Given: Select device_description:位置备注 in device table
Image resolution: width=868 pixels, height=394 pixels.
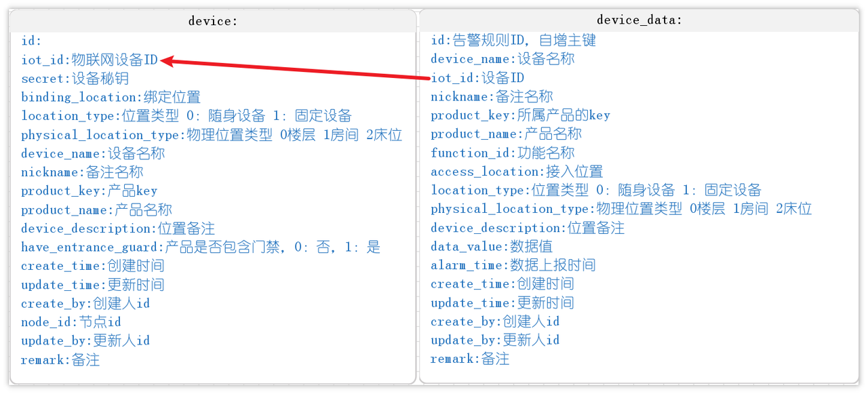Looking at the screenshot, I should point(118,229).
